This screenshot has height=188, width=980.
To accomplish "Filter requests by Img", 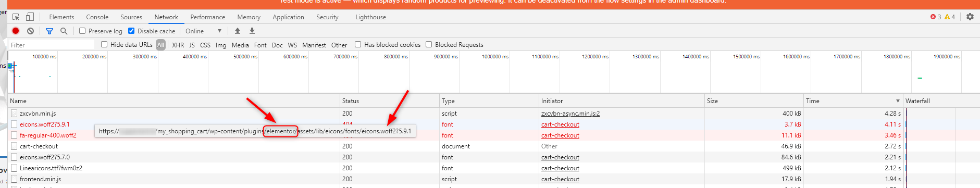I will 221,45.
